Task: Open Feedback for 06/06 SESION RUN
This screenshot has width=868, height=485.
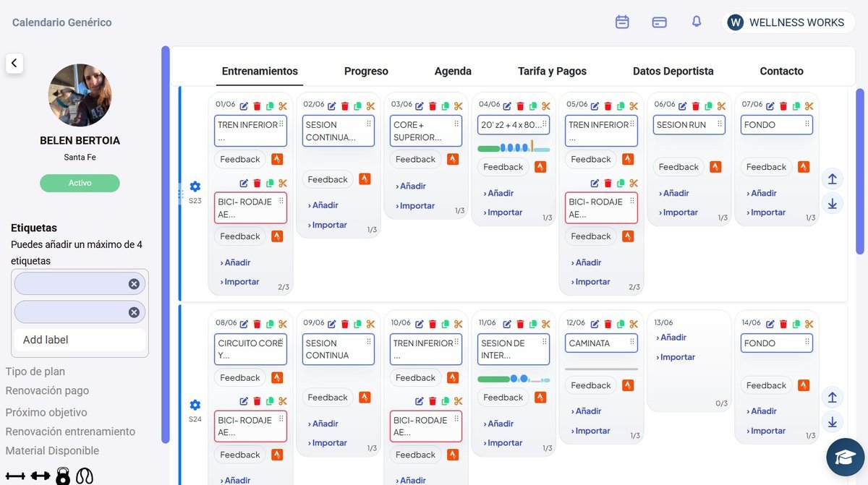Action: click(x=678, y=167)
